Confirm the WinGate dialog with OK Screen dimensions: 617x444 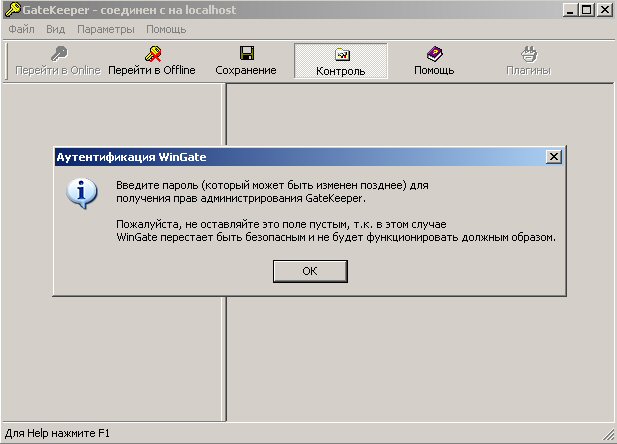[x=310, y=271]
